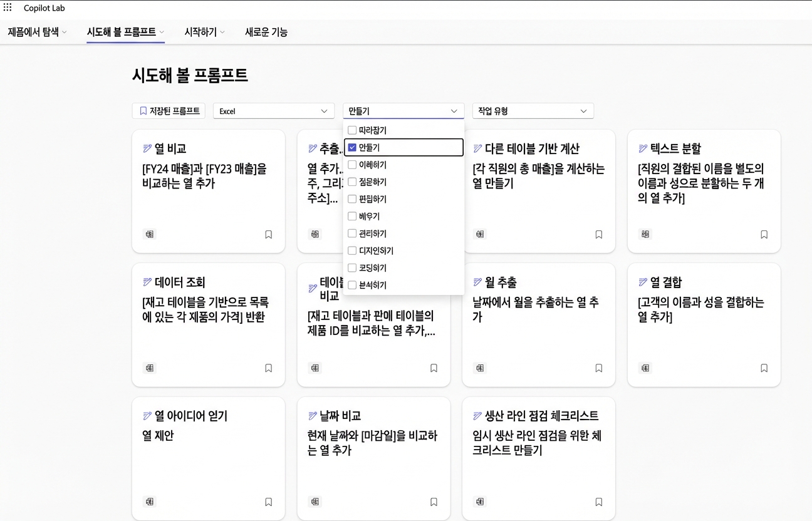Image resolution: width=812 pixels, height=521 pixels.
Task: Open the 시작하기 navigation menu
Action: [204, 32]
